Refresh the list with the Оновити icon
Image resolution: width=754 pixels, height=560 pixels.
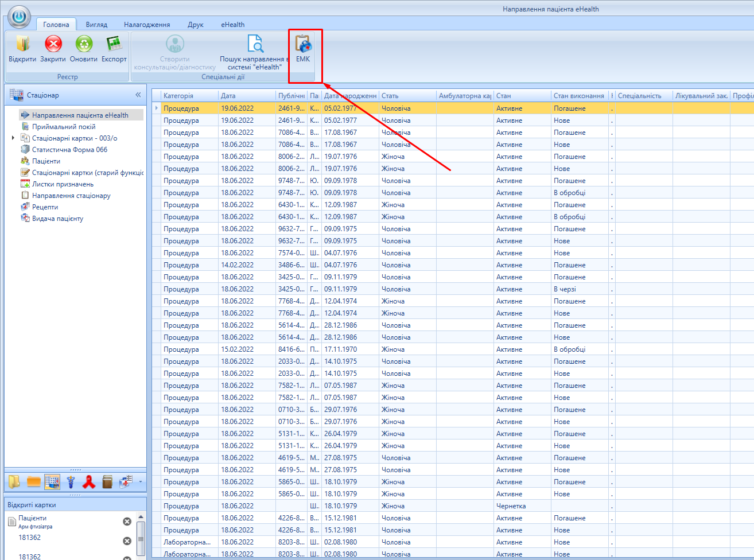84,44
